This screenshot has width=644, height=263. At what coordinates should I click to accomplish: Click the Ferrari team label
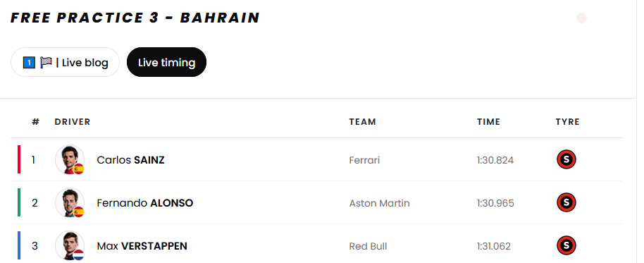tap(364, 160)
